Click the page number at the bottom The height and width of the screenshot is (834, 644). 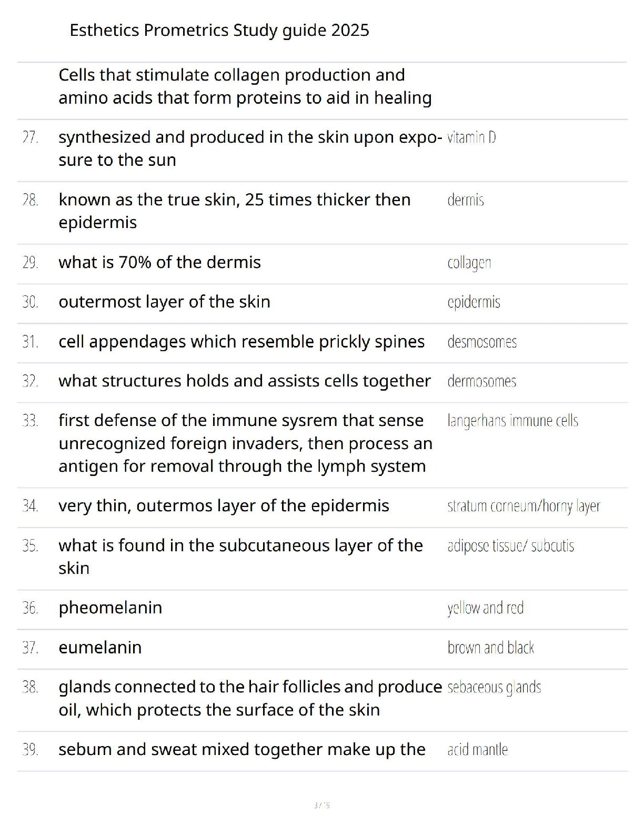[322, 805]
